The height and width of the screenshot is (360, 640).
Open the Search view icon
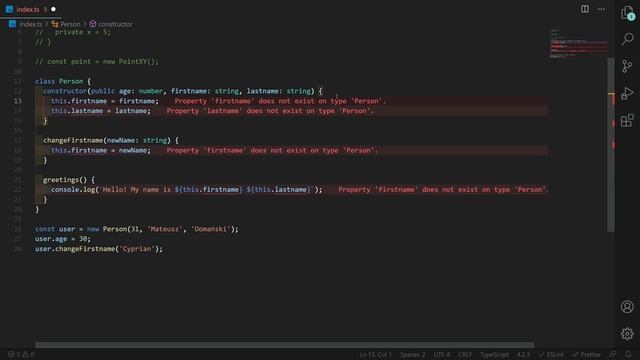click(627, 39)
